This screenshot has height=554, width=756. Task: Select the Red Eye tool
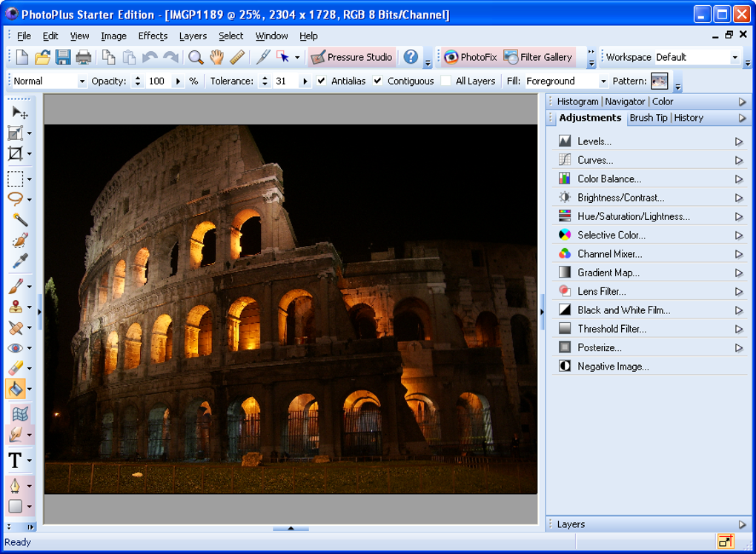point(16,348)
